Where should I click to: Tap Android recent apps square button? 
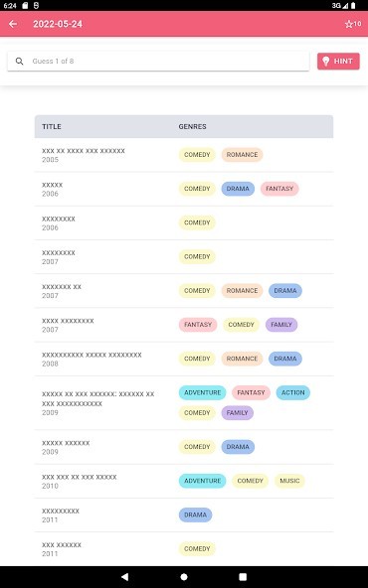pos(243,577)
